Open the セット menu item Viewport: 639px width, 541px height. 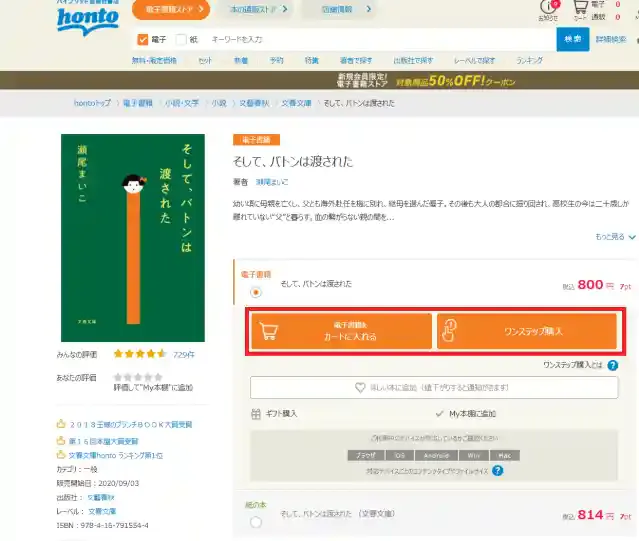(205, 60)
